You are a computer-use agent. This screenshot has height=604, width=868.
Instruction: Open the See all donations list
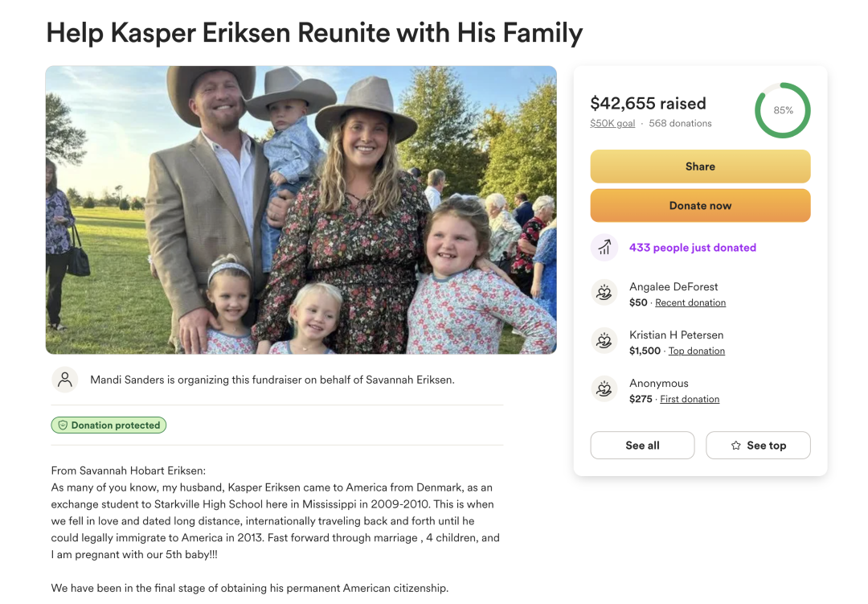point(642,446)
